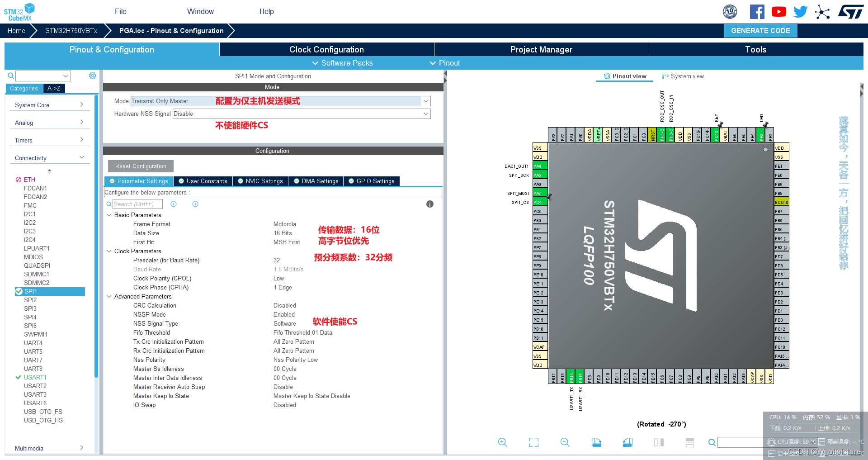This screenshot has height=460, width=868.
Task: Click the category list vertical scrollbar
Action: coord(96,235)
